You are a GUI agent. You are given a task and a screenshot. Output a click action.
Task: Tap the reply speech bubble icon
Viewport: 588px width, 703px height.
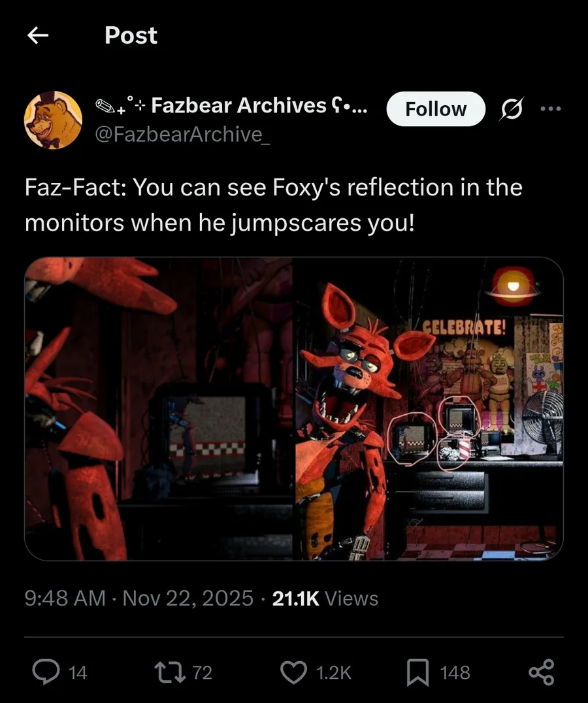pyautogui.click(x=46, y=672)
